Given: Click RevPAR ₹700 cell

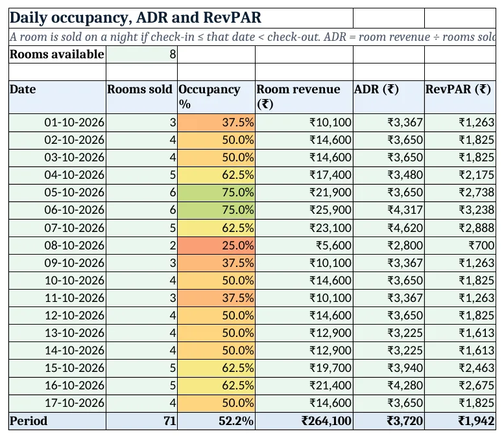Looking at the screenshot, I should (460, 246).
